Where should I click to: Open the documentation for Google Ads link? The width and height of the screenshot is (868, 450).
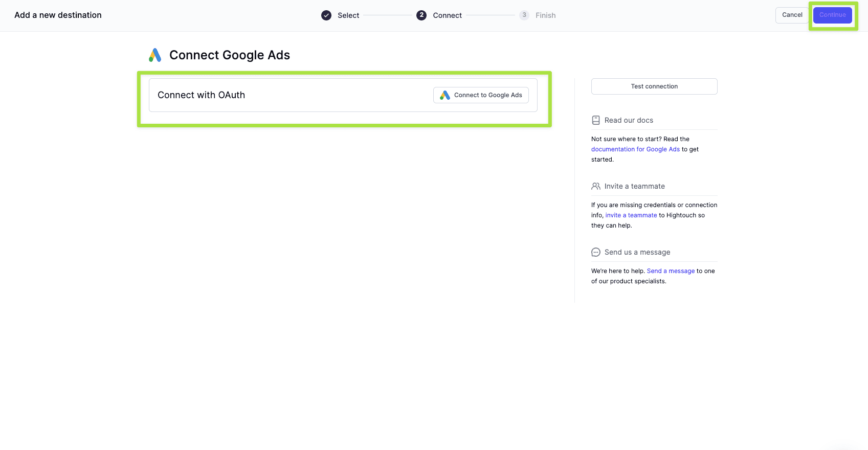click(635, 149)
